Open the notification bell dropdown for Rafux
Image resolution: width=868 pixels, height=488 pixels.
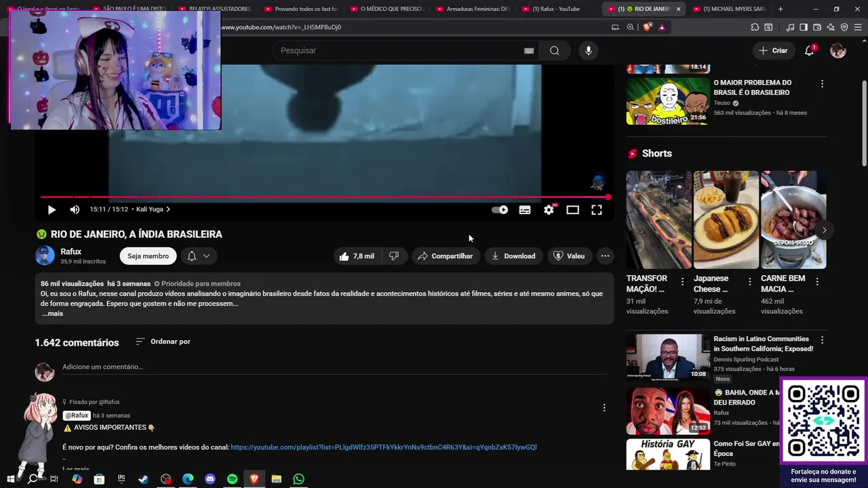(x=199, y=256)
